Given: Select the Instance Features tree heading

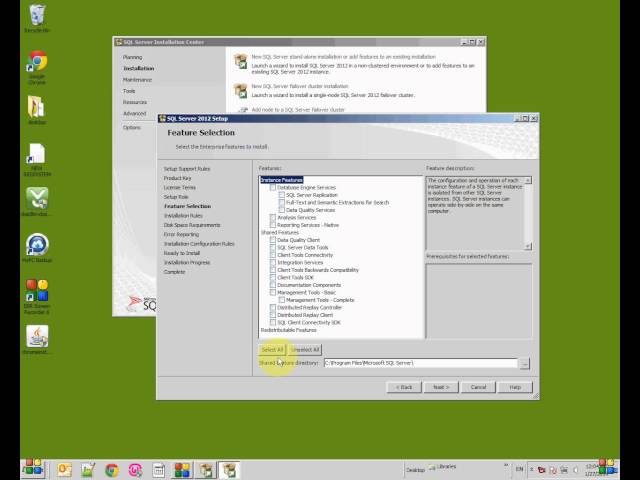Looking at the screenshot, I should (282, 180).
